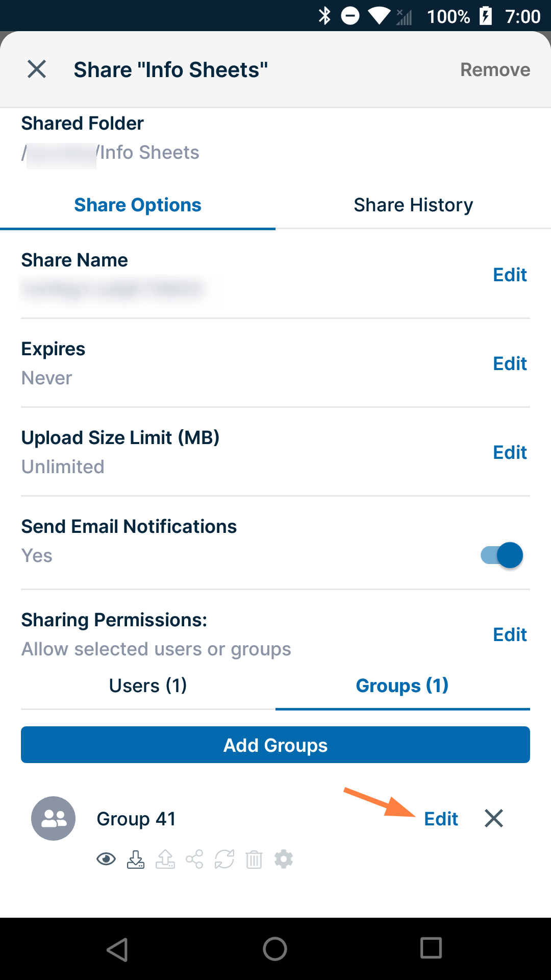Open the Users (1) tab
This screenshot has height=980, width=551.
click(x=148, y=685)
